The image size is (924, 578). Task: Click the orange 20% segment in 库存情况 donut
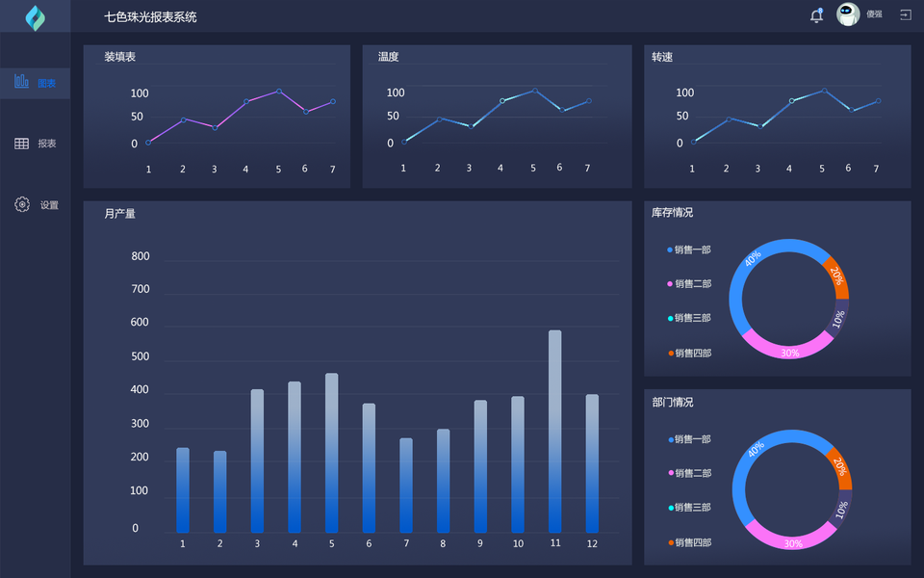(837, 276)
